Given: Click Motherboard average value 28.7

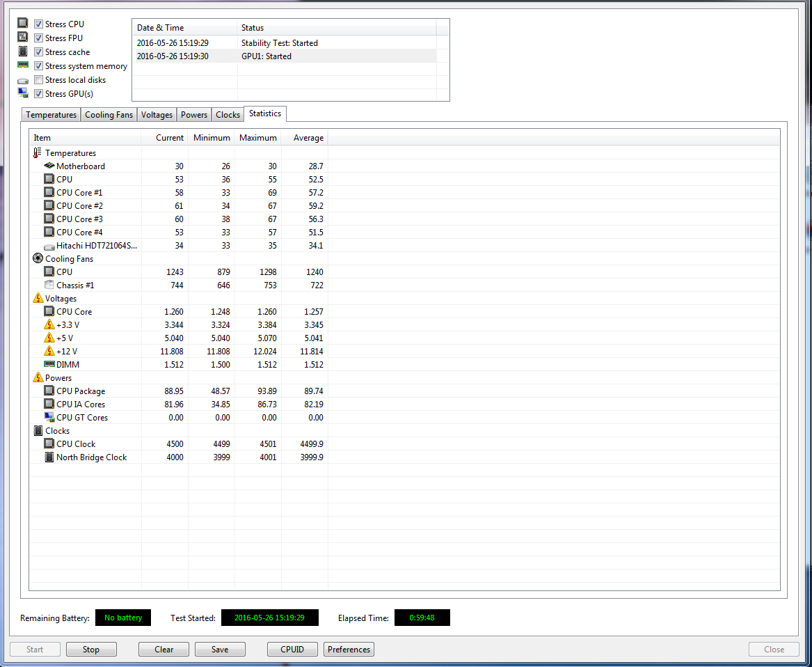Looking at the screenshot, I should click(x=316, y=166).
